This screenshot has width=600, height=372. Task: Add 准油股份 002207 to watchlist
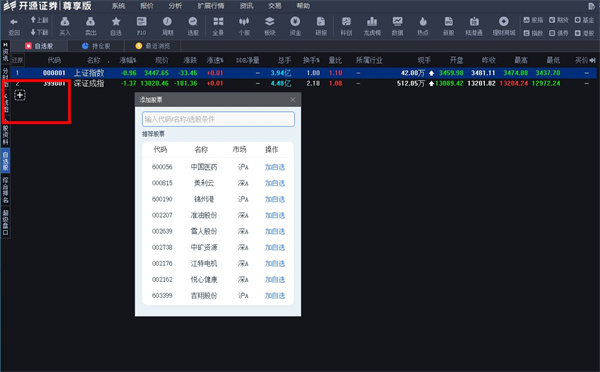(x=275, y=215)
